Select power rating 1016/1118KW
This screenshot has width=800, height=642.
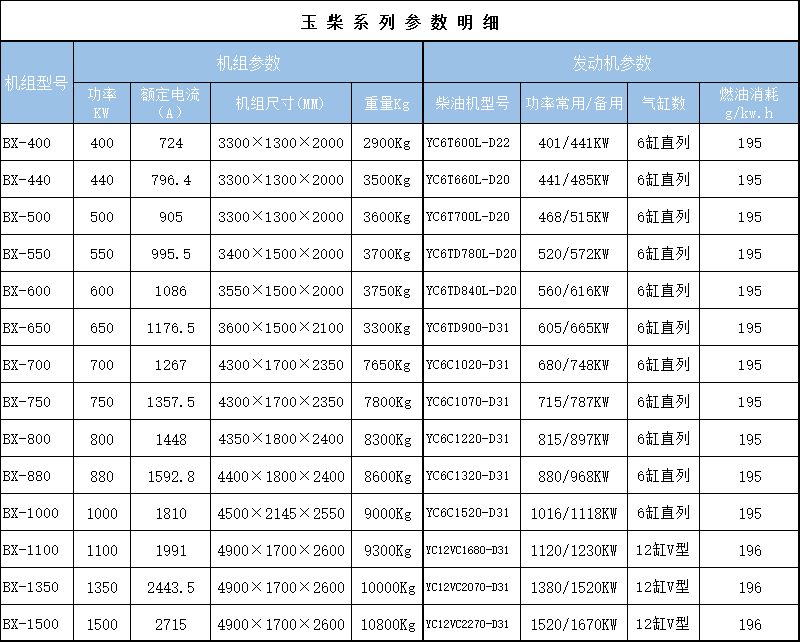574,513
